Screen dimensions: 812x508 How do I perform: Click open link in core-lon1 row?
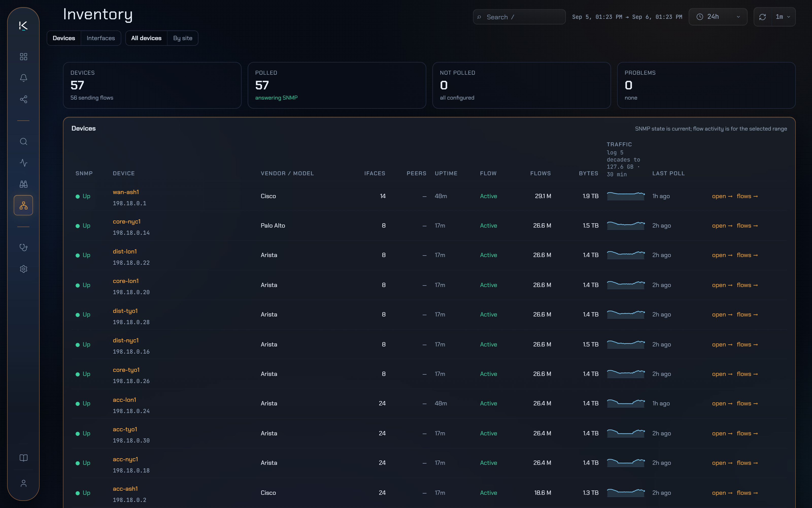pos(722,285)
